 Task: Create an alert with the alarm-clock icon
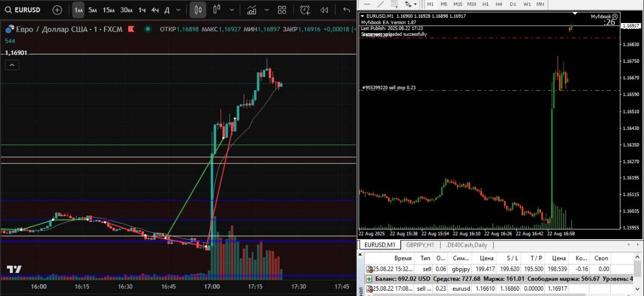tap(305, 10)
